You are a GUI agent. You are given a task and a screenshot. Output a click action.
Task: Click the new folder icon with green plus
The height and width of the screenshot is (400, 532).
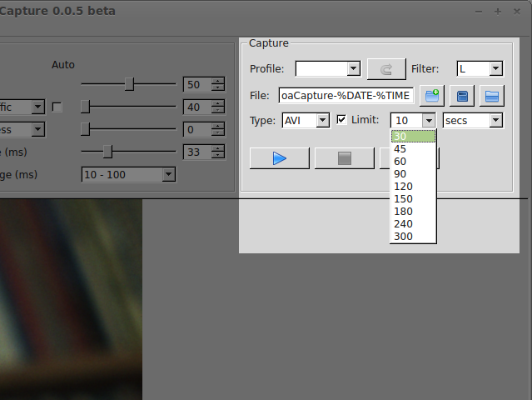(432, 96)
